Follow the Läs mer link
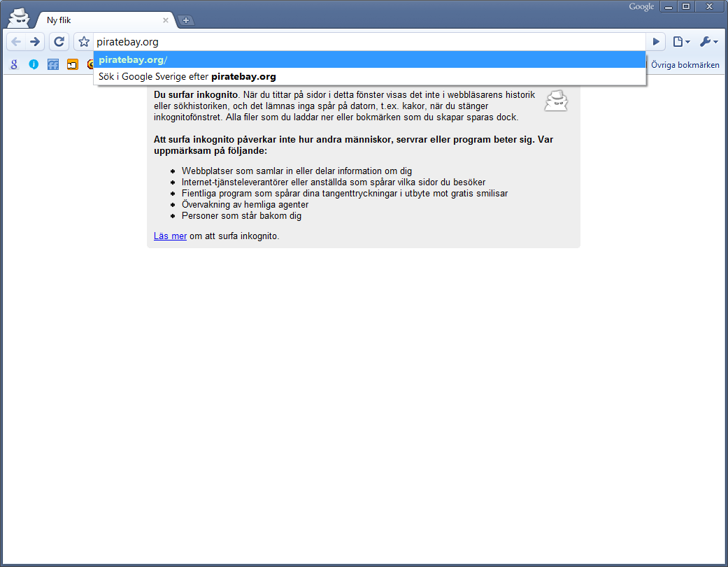The height and width of the screenshot is (567, 728). tap(170, 236)
